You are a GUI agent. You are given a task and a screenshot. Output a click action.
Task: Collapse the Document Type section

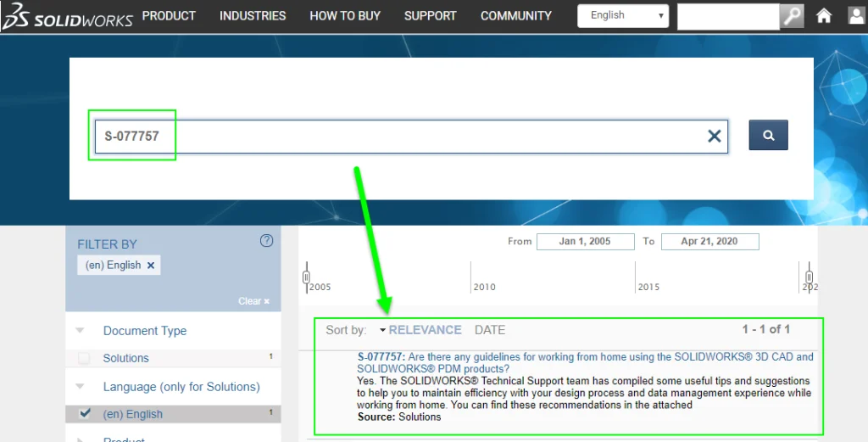click(81, 331)
